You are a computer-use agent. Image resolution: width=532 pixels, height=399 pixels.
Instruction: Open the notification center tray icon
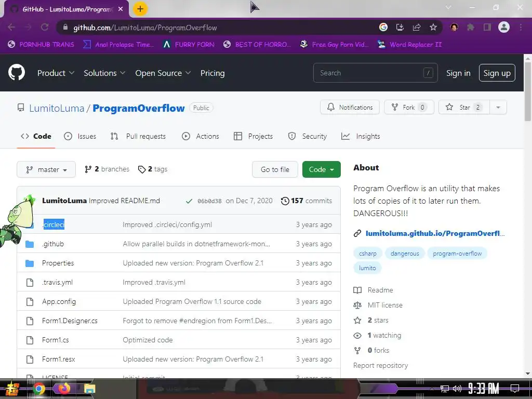[x=515, y=388]
